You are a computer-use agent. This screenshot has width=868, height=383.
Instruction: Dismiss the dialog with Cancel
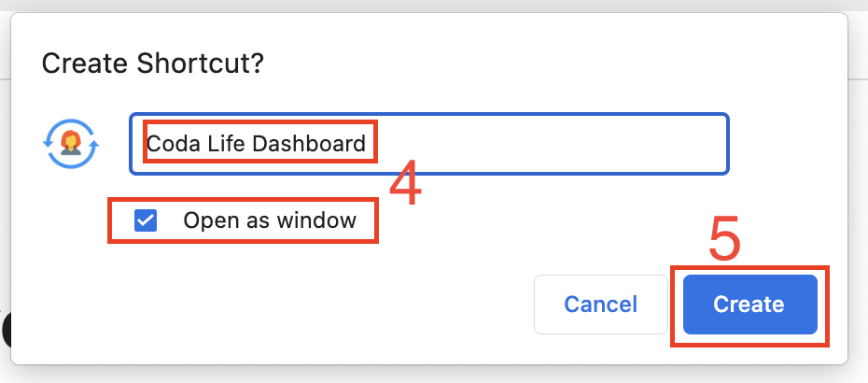[x=600, y=304]
